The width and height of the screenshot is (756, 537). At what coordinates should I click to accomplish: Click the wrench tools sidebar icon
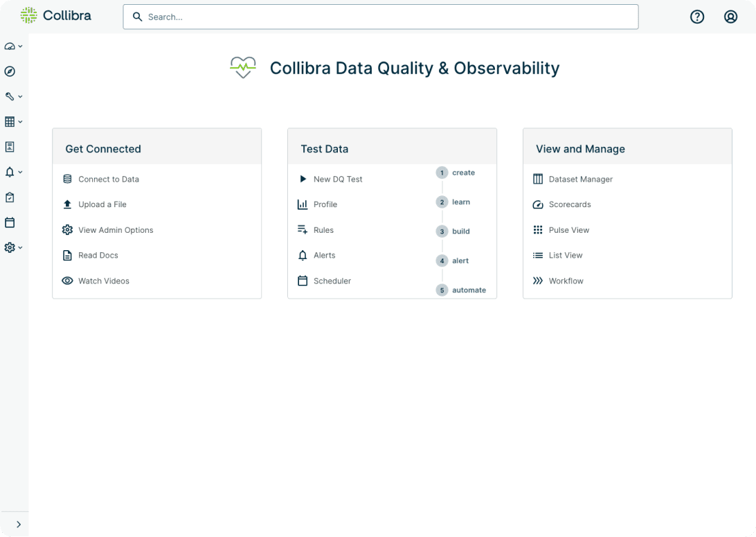tap(10, 96)
